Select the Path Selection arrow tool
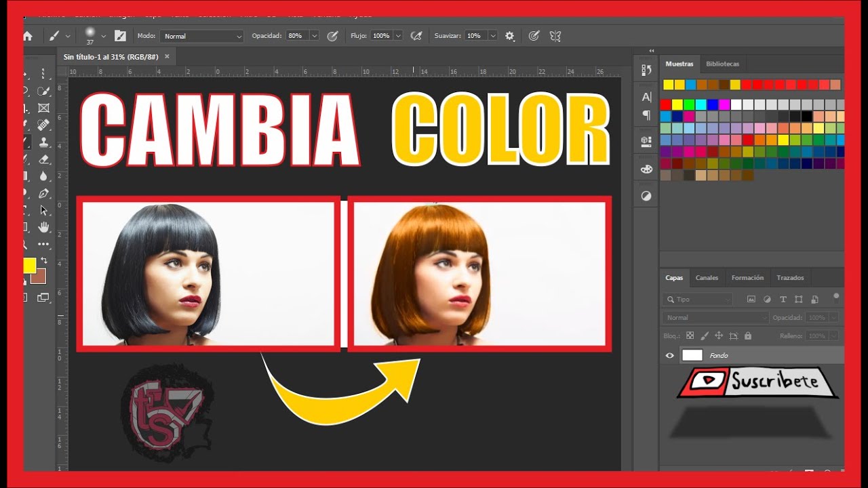The height and width of the screenshot is (488, 868). [43, 210]
